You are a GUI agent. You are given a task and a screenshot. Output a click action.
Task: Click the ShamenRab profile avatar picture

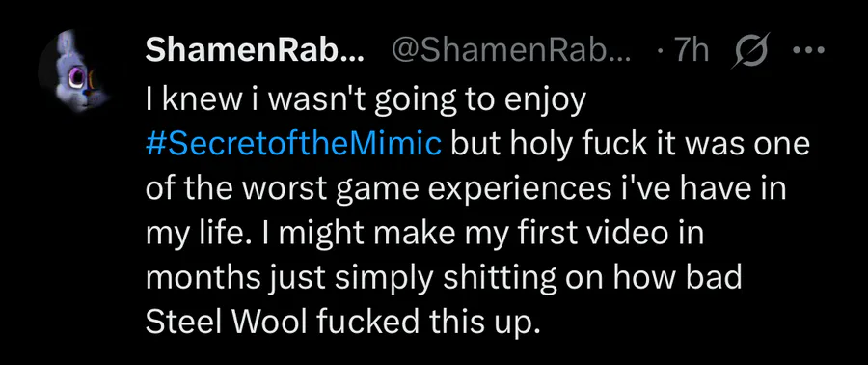(x=73, y=70)
